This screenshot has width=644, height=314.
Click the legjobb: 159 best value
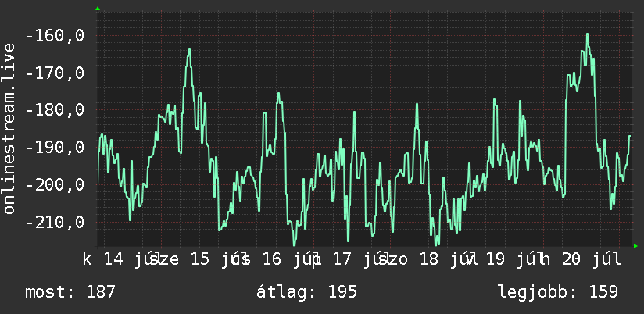point(558,292)
